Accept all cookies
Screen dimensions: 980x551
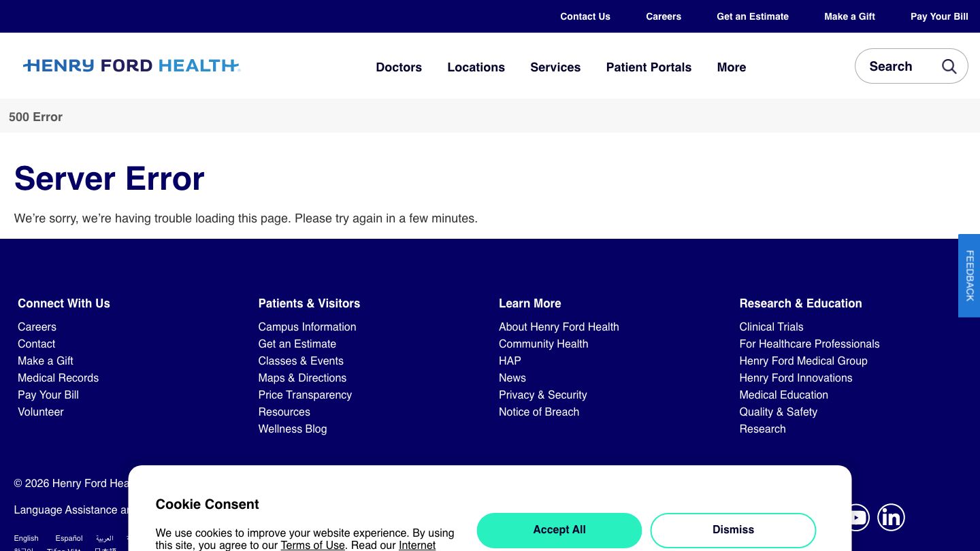coord(559,530)
